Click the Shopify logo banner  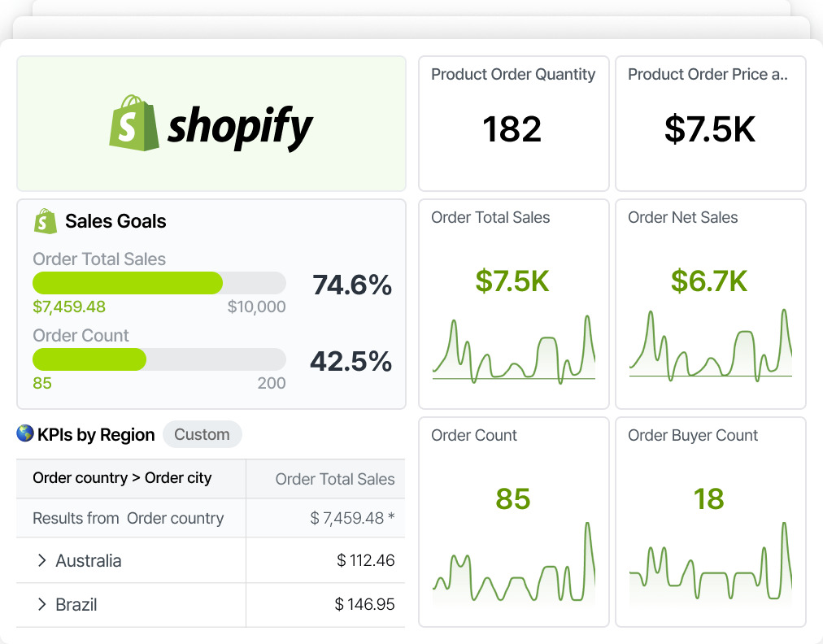tap(211, 124)
